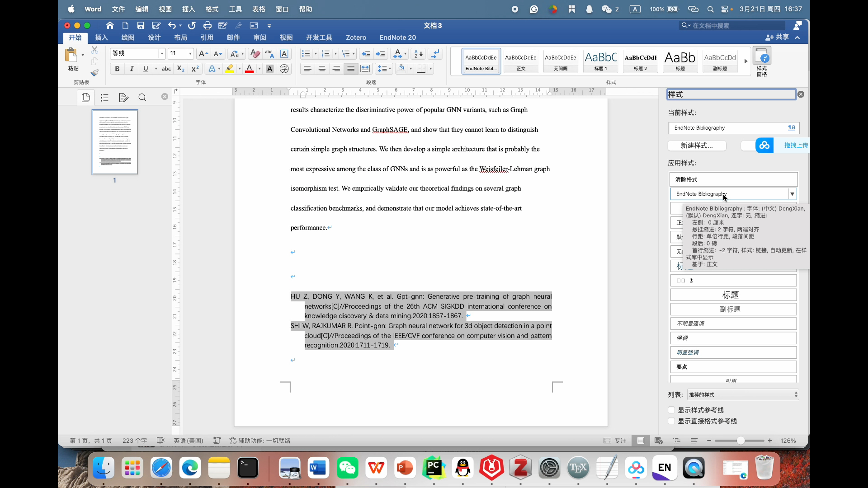The width and height of the screenshot is (868, 488).
Task: Click the sort paragraphs A-Z icon
Action: tap(419, 54)
